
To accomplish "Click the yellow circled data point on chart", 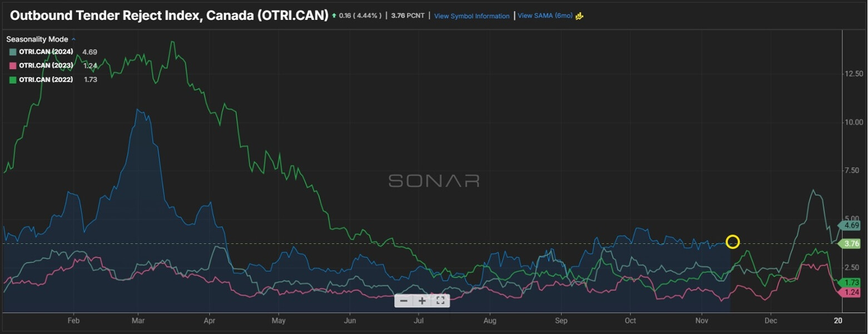I will (x=733, y=241).
